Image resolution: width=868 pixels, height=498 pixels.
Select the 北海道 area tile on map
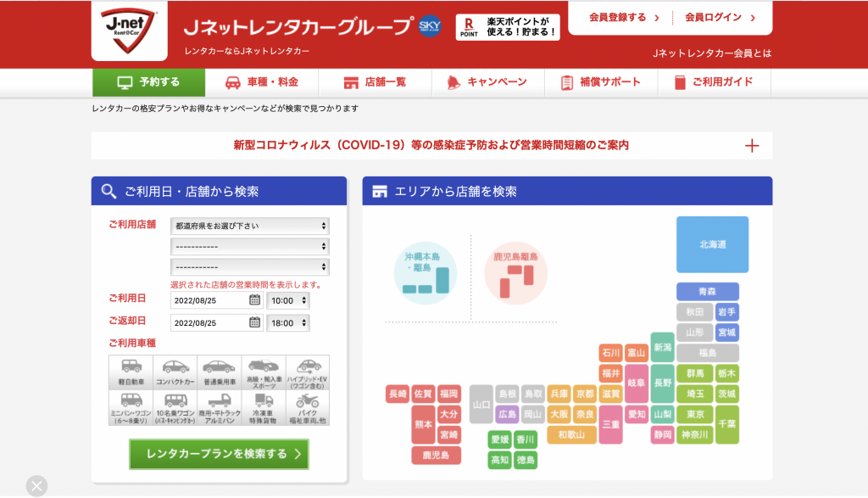click(712, 244)
